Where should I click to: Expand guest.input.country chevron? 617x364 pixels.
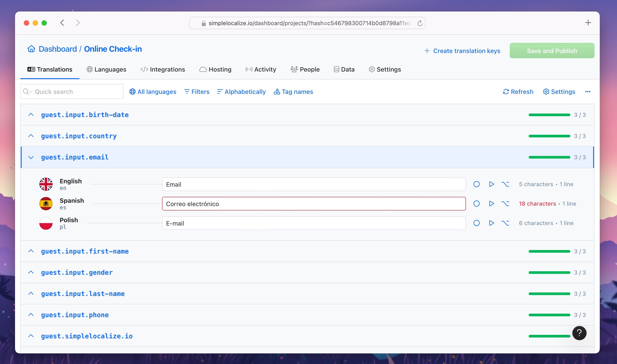(31, 136)
